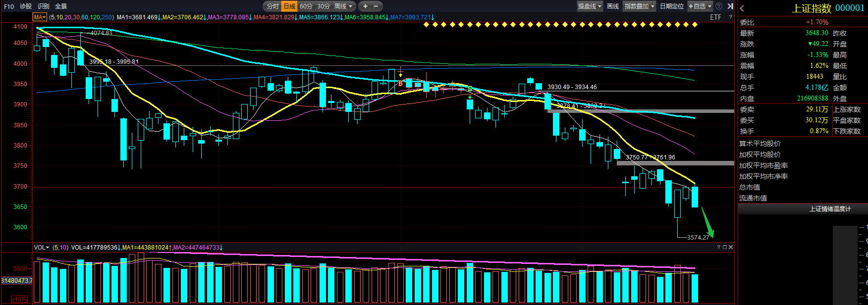Select the orange B buy signal marker
The image size is (868, 305).
tap(400, 83)
